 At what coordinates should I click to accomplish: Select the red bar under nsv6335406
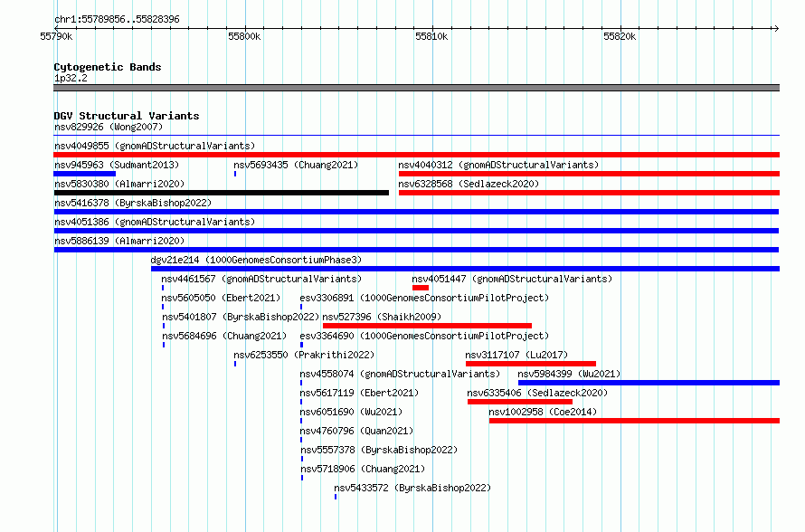[519, 402]
